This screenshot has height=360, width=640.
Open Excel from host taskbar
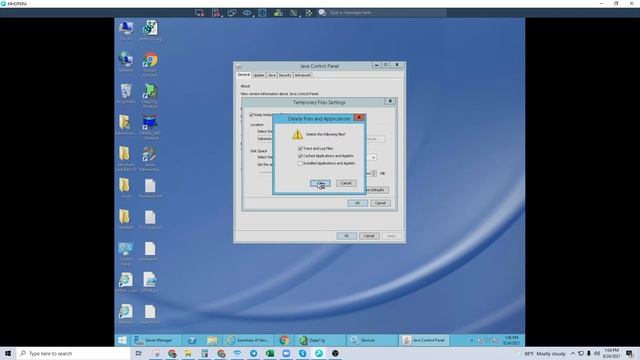click(x=270, y=353)
